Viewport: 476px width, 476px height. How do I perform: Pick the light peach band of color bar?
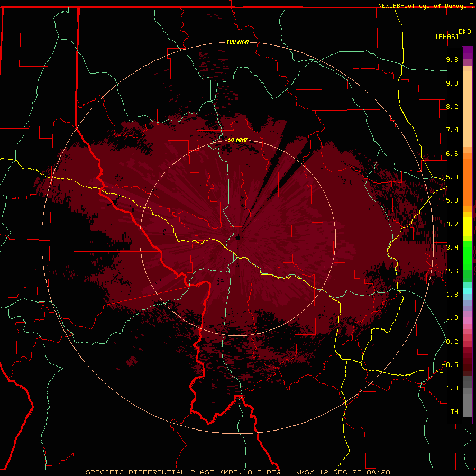click(467, 108)
